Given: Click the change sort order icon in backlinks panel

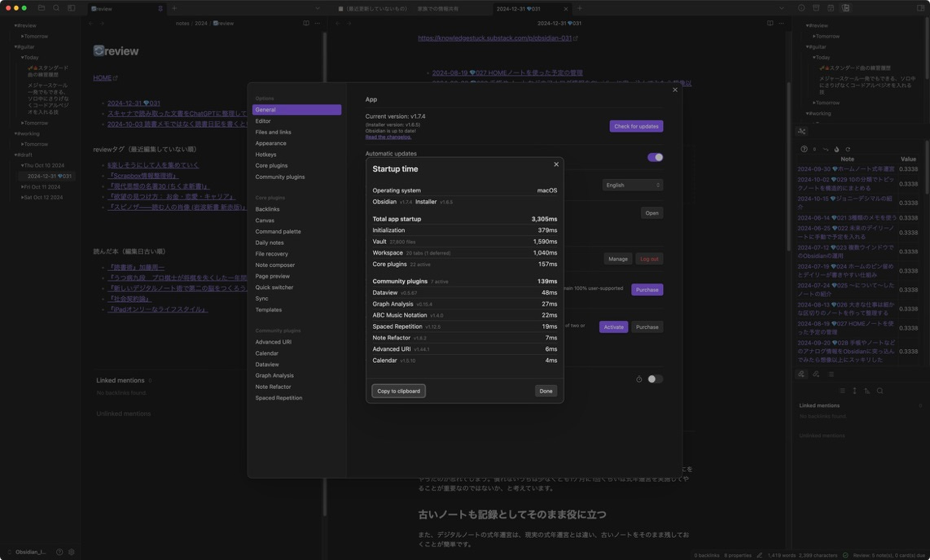Looking at the screenshot, I should coord(867,392).
